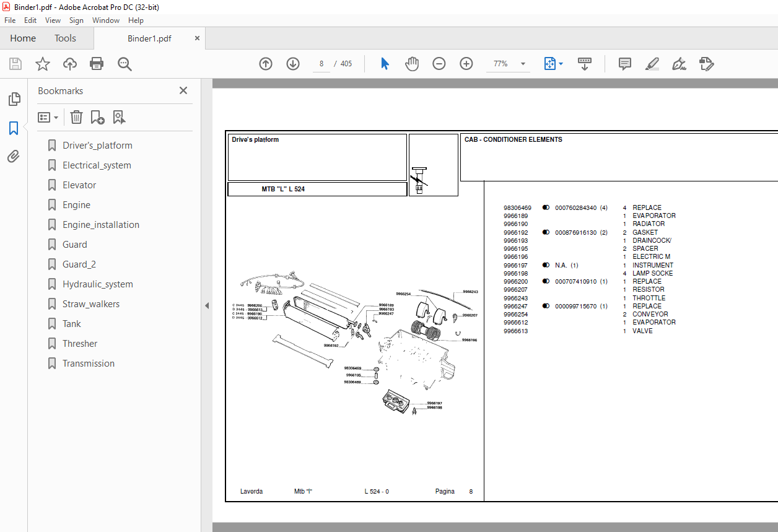Open the zoom level dropdown
Screen dimensions: 778x532
(523, 64)
